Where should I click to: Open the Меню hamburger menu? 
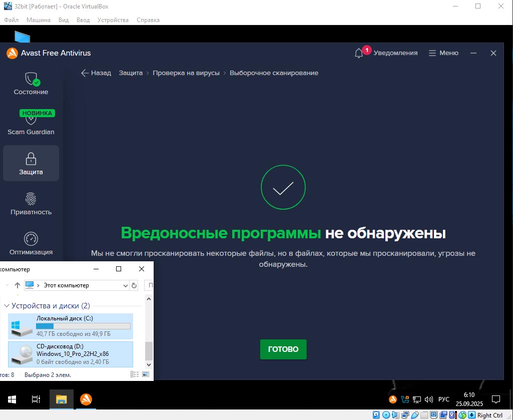(x=443, y=53)
